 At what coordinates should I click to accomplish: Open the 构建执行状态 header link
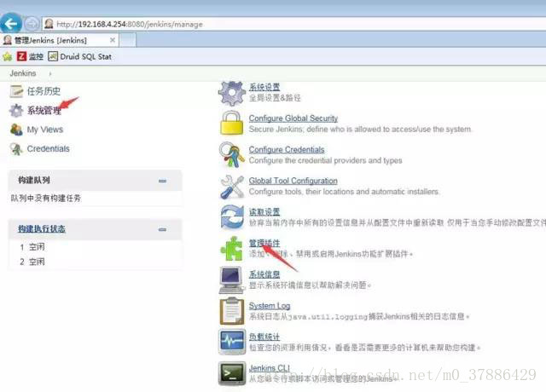(x=42, y=229)
